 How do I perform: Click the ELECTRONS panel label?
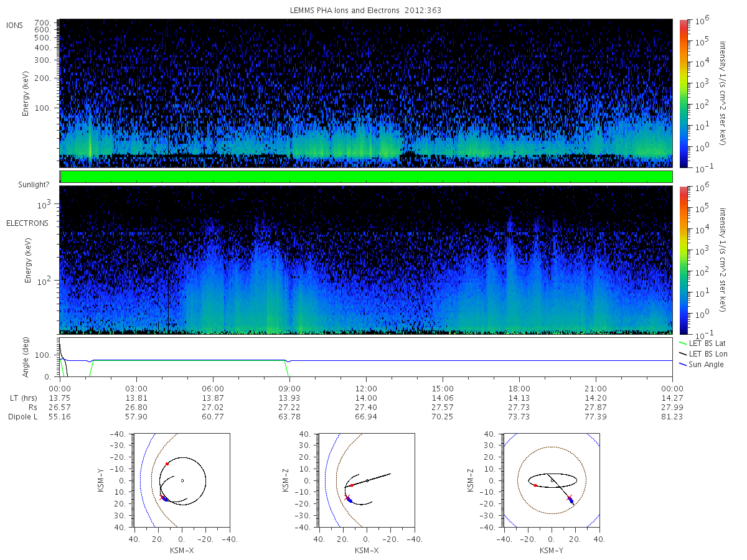(27, 223)
